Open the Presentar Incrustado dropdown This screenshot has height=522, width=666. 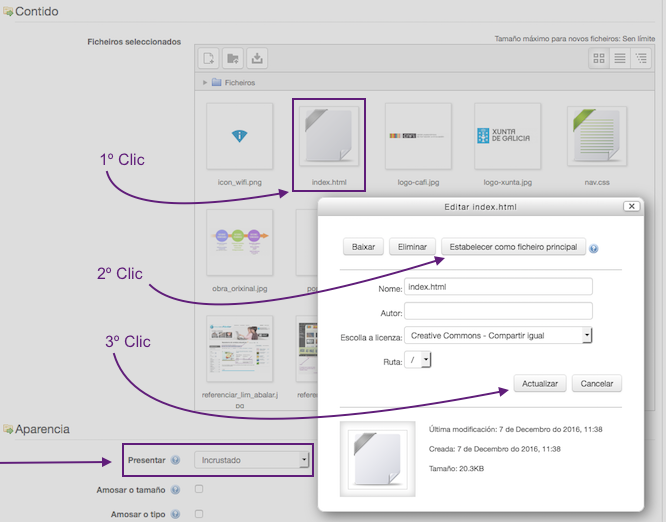pyautogui.click(x=252, y=460)
